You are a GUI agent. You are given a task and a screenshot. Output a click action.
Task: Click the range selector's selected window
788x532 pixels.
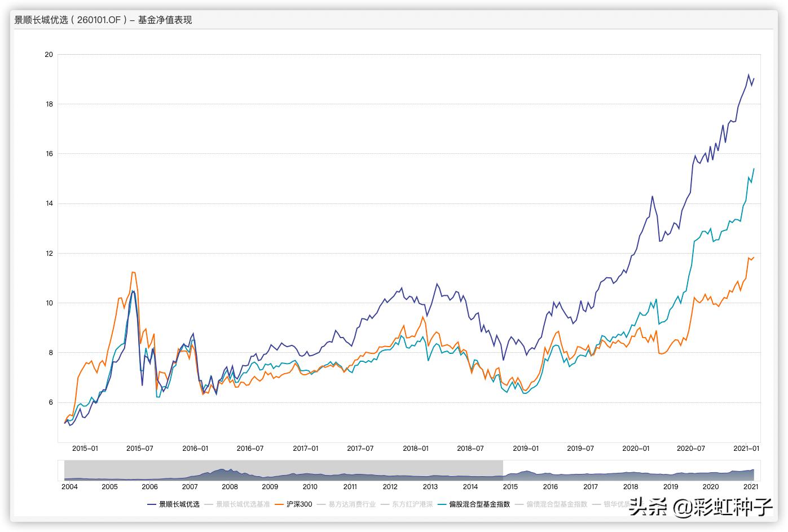pyautogui.click(x=628, y=471)
